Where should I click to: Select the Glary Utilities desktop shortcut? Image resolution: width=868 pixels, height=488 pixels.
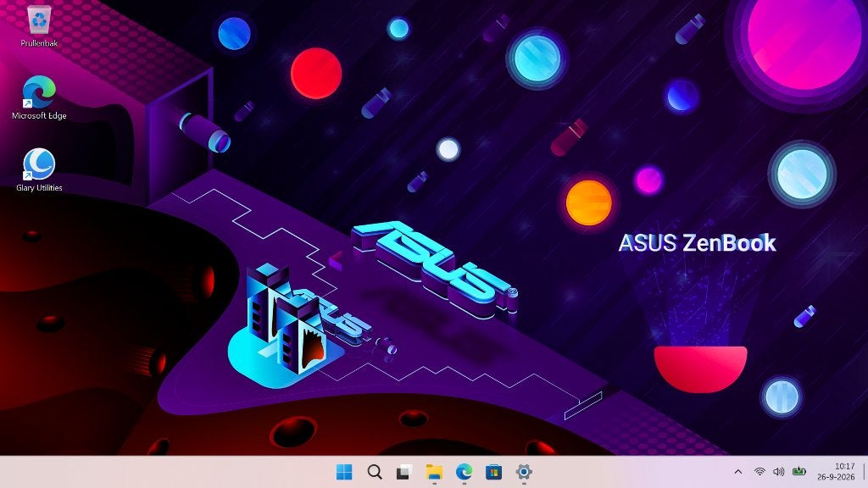pyautogui.click(x=39, y=169)
